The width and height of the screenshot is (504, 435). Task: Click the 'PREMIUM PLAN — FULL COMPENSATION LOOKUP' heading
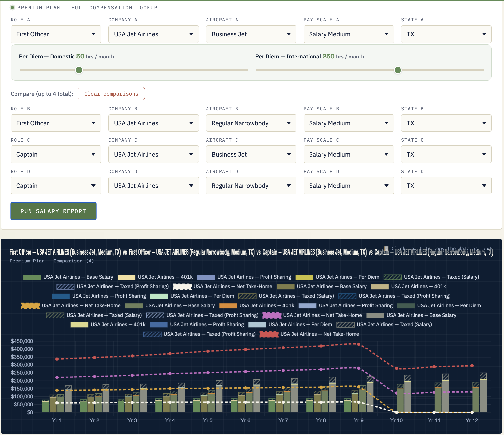(87, 8)
